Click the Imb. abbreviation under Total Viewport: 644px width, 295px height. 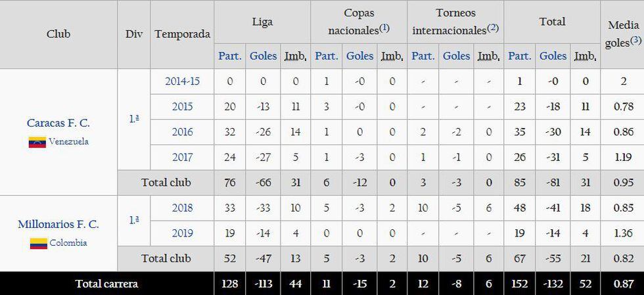[x=585, y=56]
